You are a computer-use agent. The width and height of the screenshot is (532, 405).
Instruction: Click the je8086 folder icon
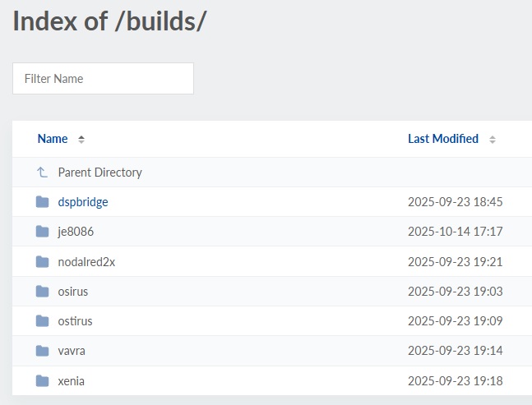[43, 232]
